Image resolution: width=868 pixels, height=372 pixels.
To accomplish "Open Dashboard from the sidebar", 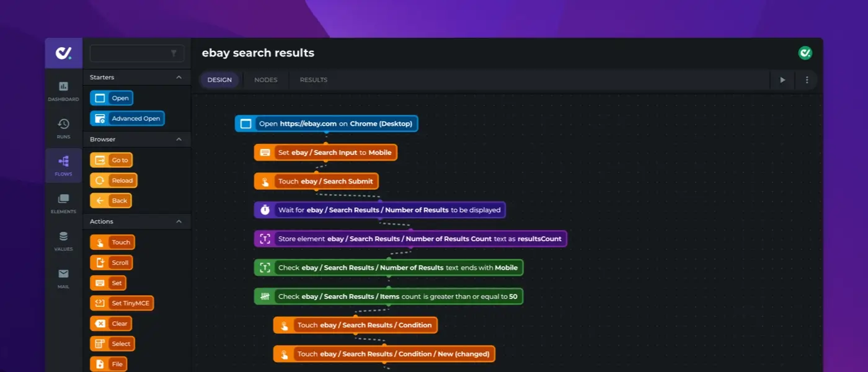I will click(63, 91).
